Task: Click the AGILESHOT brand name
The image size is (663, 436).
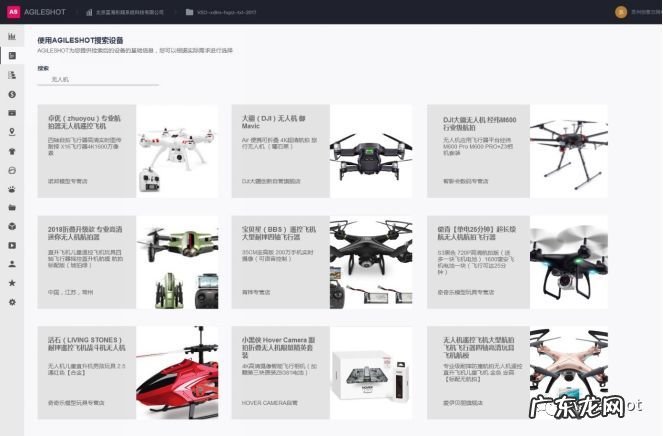Action: pyautogui.click(x=45, y=12)
